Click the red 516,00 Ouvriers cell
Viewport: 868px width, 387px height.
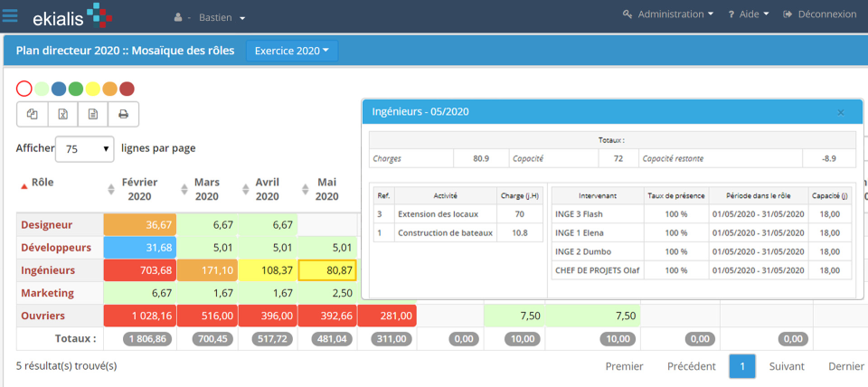pyautogui.click(x=208, y=316)
